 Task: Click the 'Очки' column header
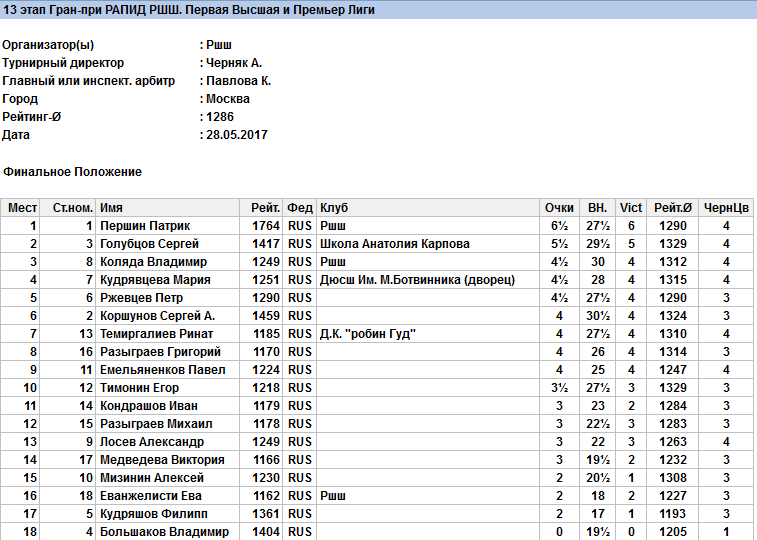tap(559, 208)
